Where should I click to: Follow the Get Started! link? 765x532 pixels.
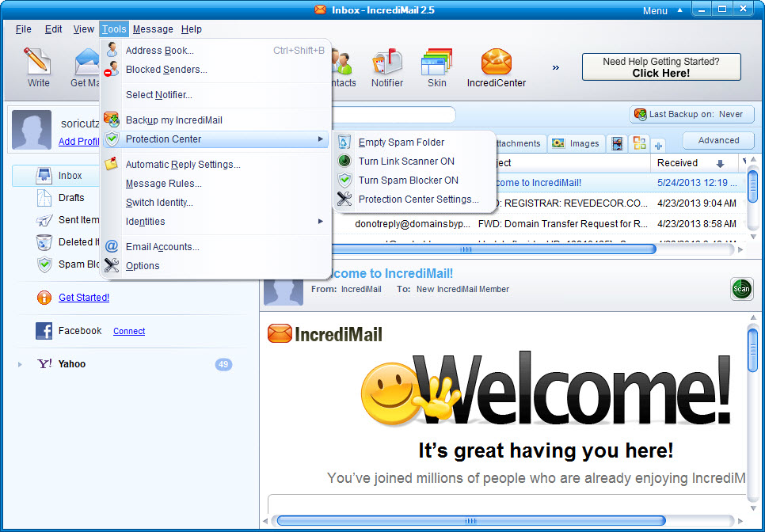[84, 298]
